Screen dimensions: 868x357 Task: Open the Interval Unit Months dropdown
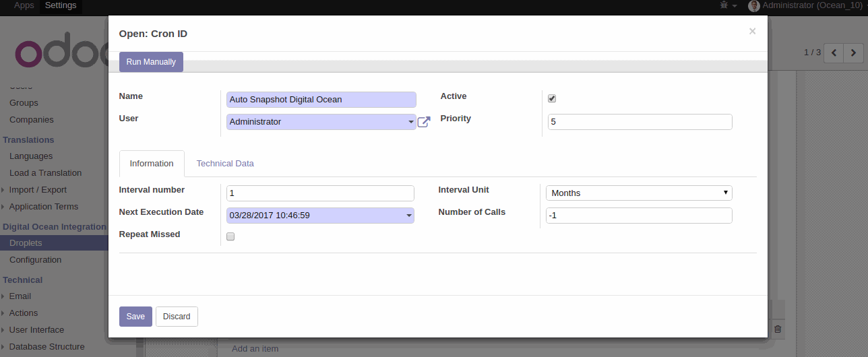tap(639, 193)
